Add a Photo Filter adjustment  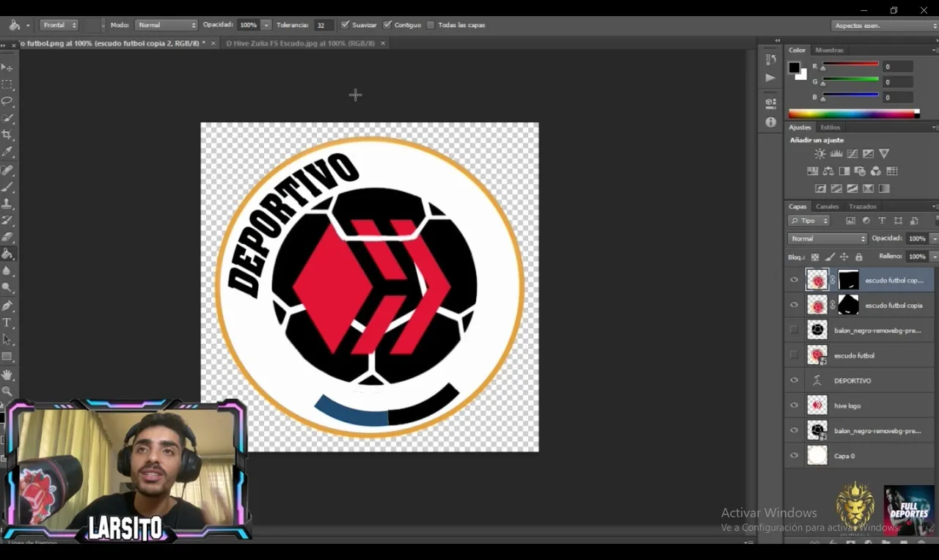(x=860, y=172)
